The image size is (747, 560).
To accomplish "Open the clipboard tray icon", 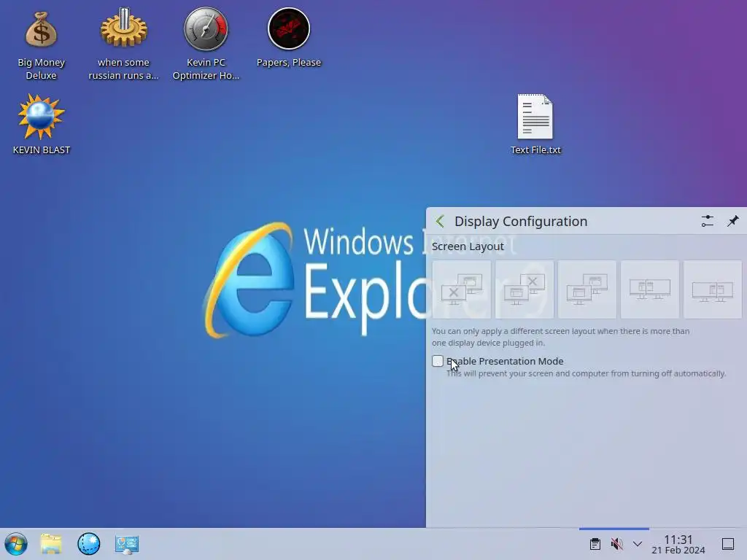I will click(595, 544).
